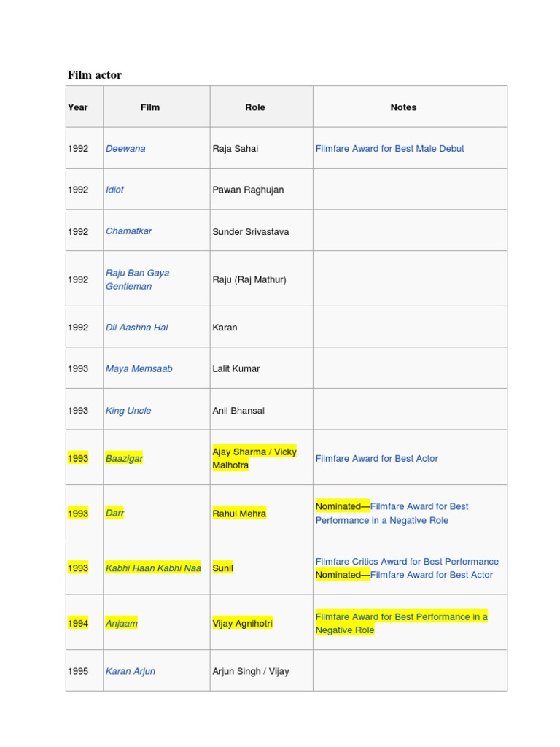The width and height of the screenshot is (560, 747).
Task: Open the Chamatkar film link
Action: click(x=128, y=231)
